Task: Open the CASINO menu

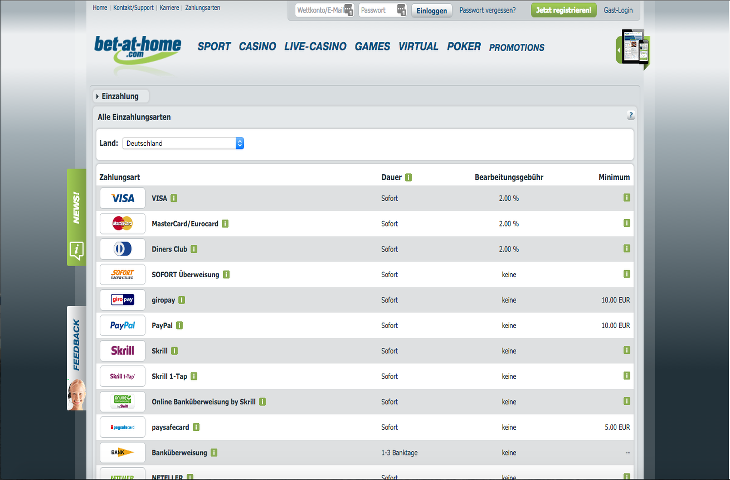Action: tap(257, 47)
